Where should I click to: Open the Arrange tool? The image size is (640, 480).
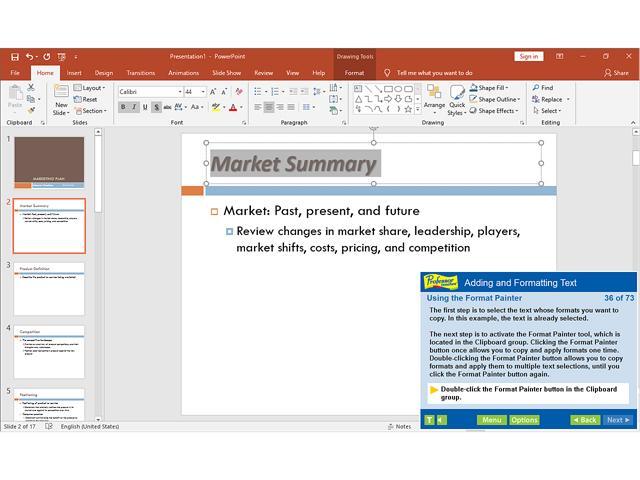coord(434,98)
